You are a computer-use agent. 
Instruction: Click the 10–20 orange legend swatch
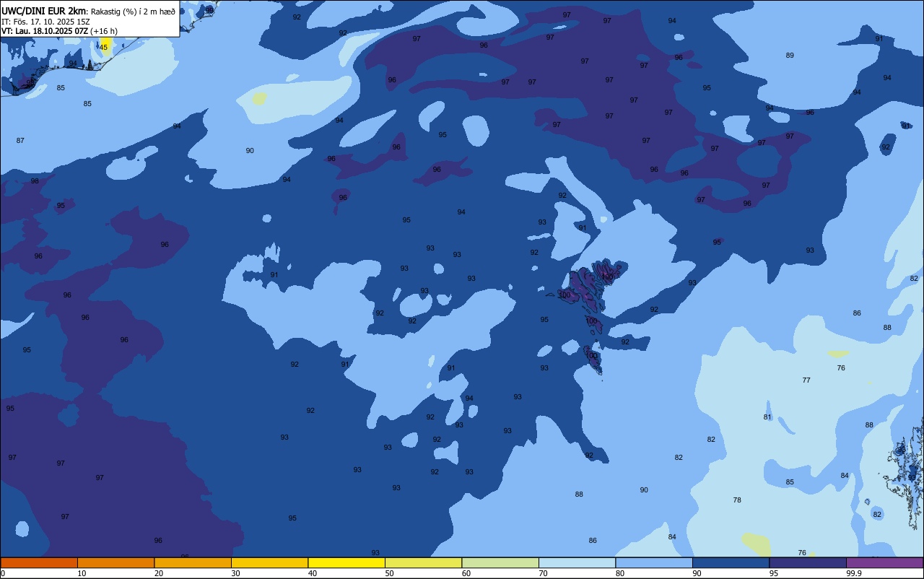pos(115,562)
